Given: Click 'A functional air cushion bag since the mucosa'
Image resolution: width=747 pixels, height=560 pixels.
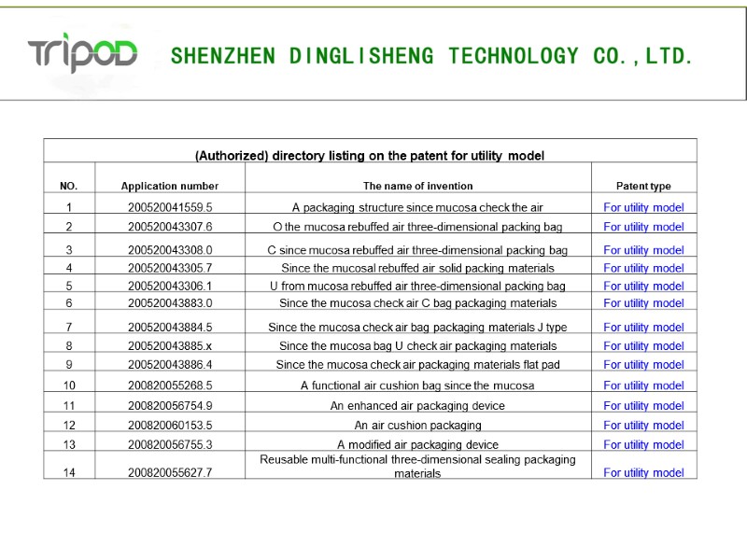Looking at the screenshot, I should [417, 385].
